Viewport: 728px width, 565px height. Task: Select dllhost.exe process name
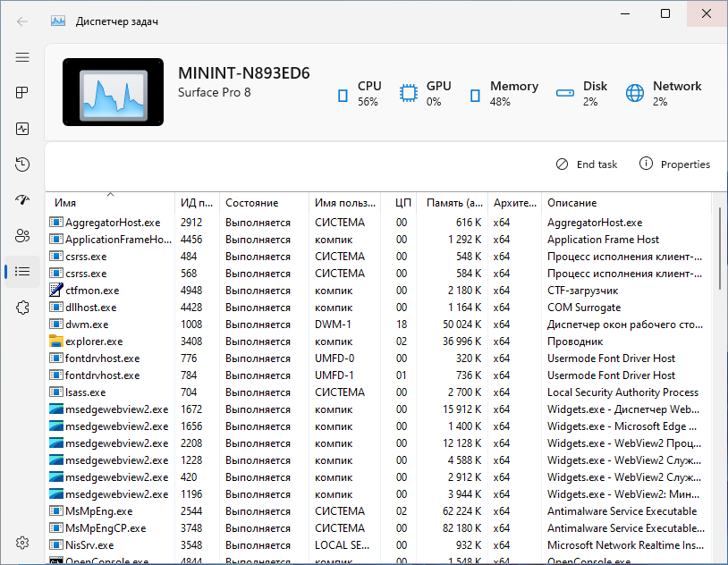91,308
